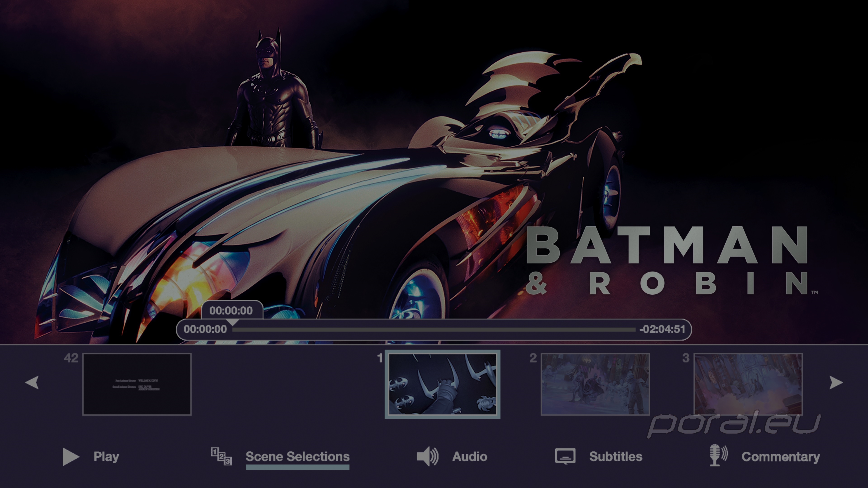Click the Commentary microphone icon
This screenshot has height=488, width=868.
pos(718,455)
